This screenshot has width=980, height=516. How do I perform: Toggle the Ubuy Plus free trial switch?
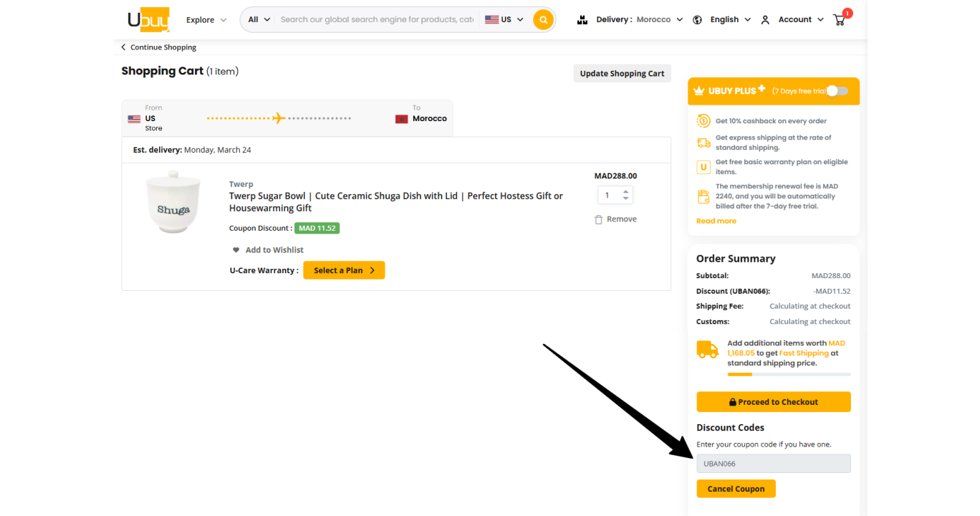(x=837, y=91)
